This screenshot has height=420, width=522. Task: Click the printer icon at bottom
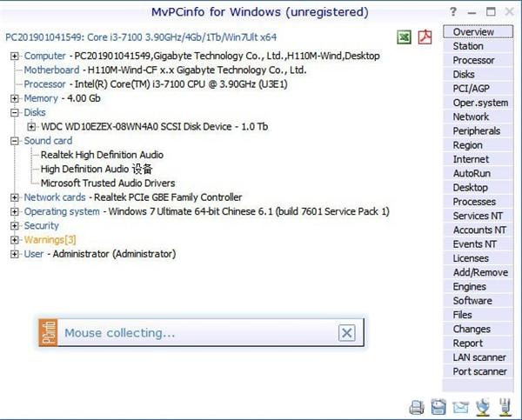[417, 407]
